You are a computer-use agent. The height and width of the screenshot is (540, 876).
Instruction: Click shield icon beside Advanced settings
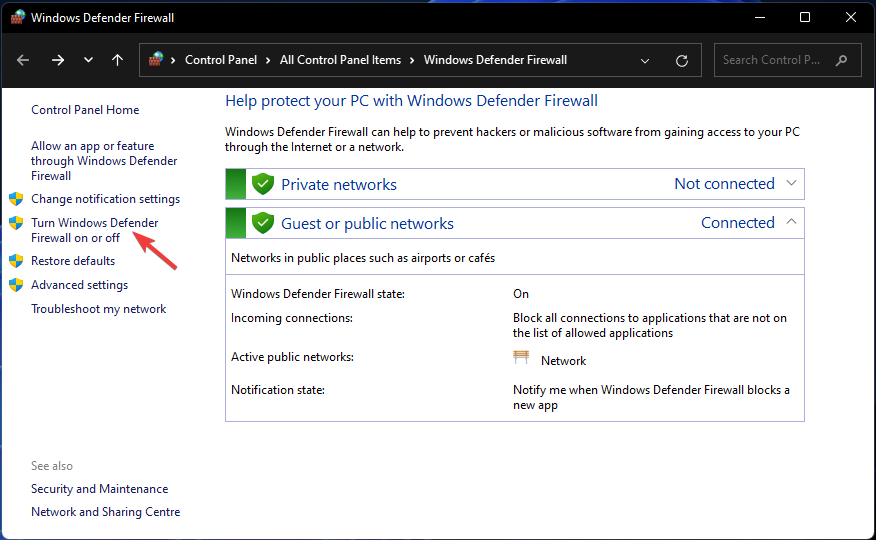pos(16,284)
